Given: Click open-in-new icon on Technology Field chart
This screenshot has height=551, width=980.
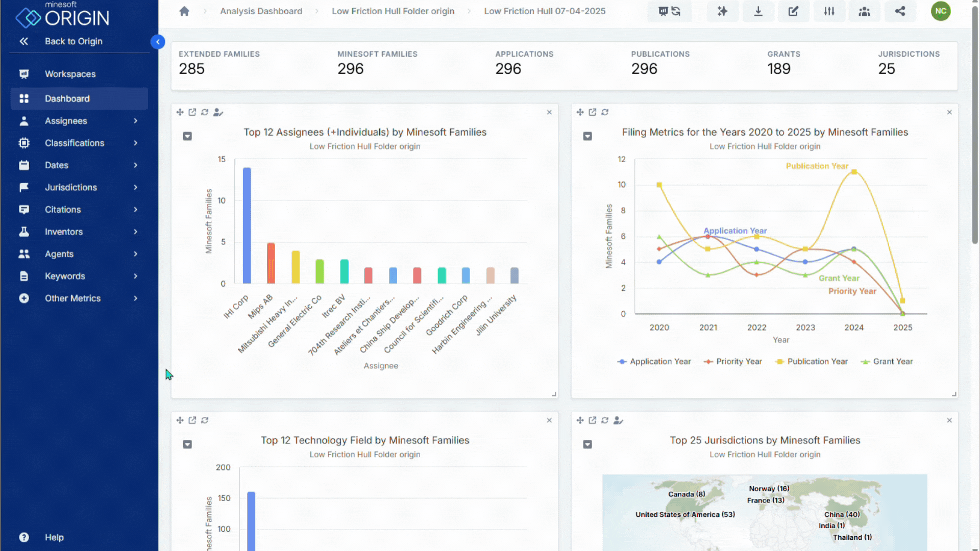Looking at the screenshot, I should (192, 420).
